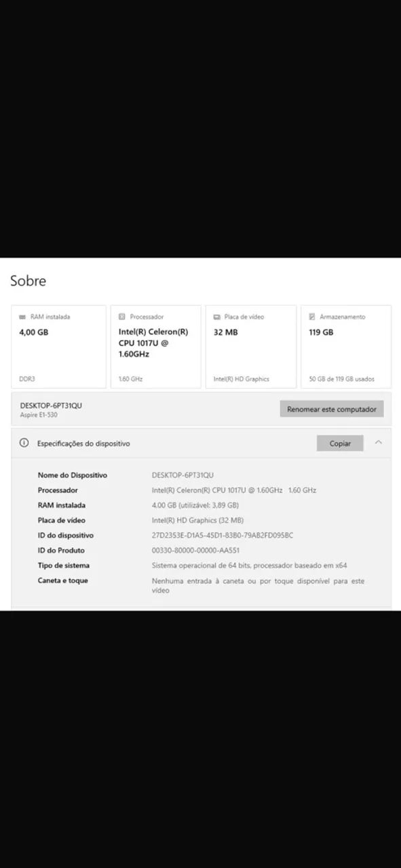Click the Placa de vídeo icon
This screenshot has width=401, height=868.
217,317
